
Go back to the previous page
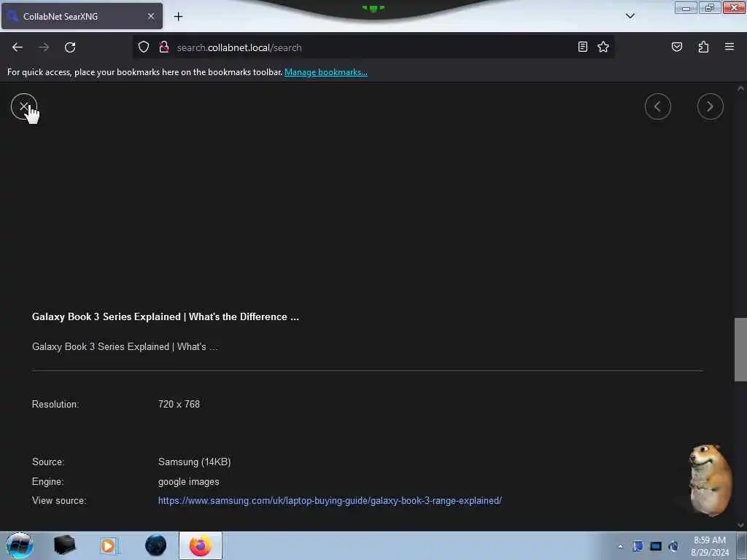[x=18, y=47]
